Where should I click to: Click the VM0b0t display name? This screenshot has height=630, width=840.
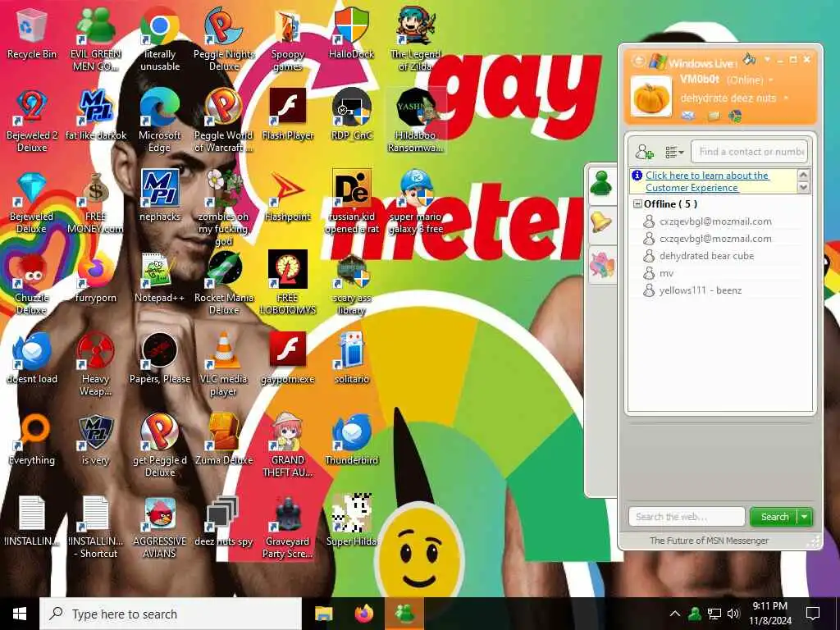coord(700,80)
